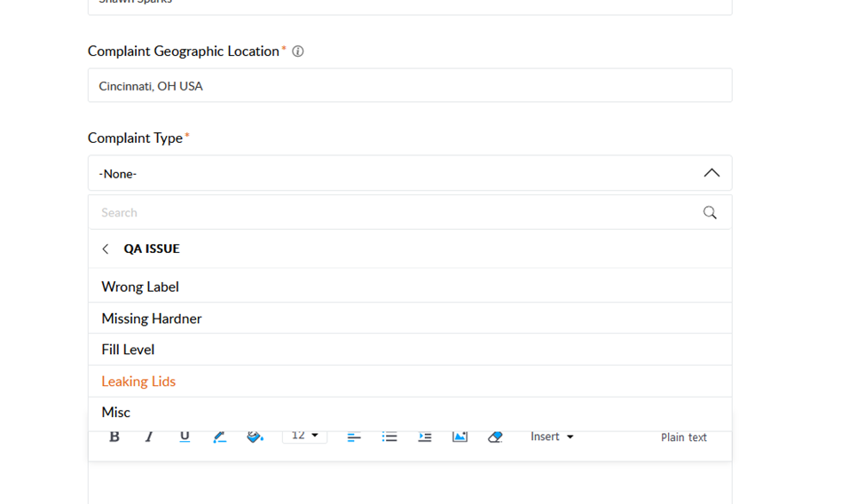
Task: Apply underline formatting
Action: click(185, 437)
